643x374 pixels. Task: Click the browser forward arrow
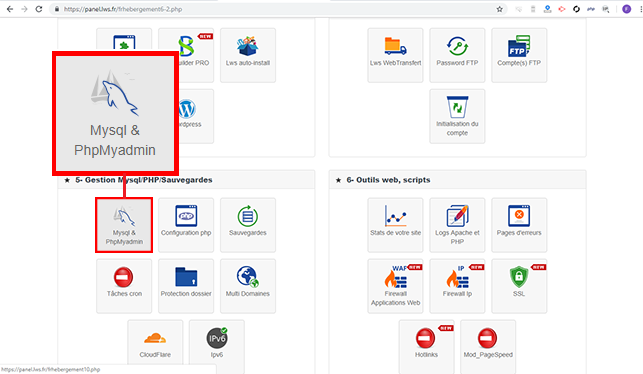24,9
